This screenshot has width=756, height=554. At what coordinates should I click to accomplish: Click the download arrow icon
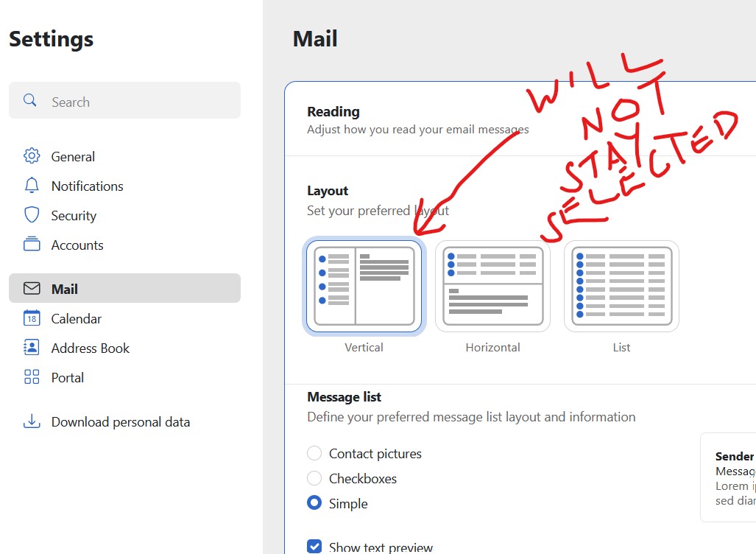[31, 421]
